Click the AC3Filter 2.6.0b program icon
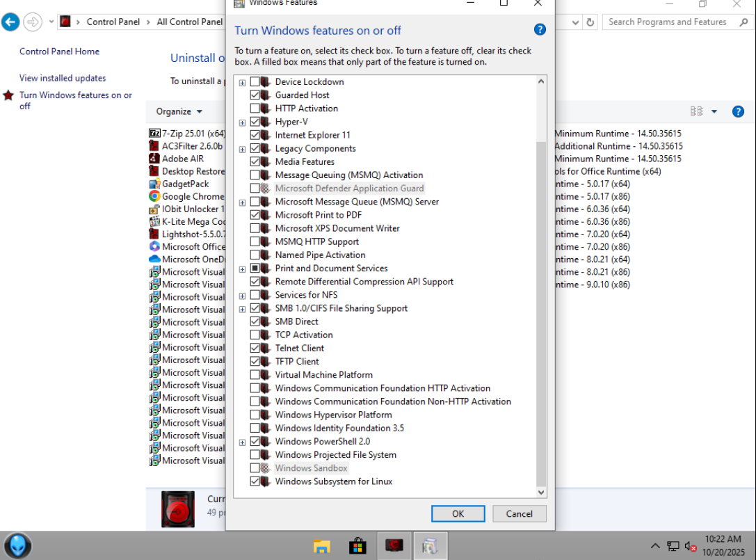Image resolution: width=756 pixels, height=560 pixels. [154, 145]
